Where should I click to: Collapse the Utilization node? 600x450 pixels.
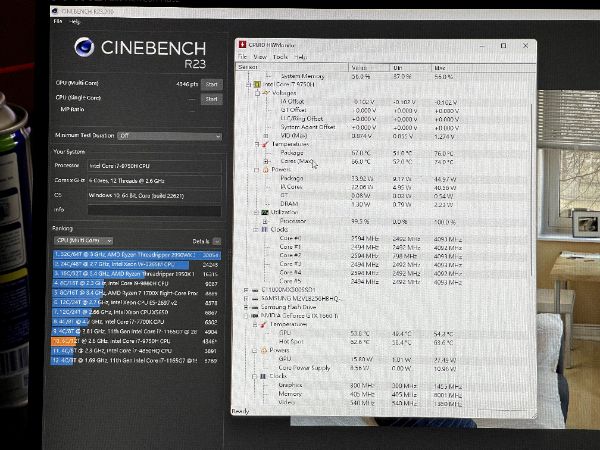tap(256, 212)
